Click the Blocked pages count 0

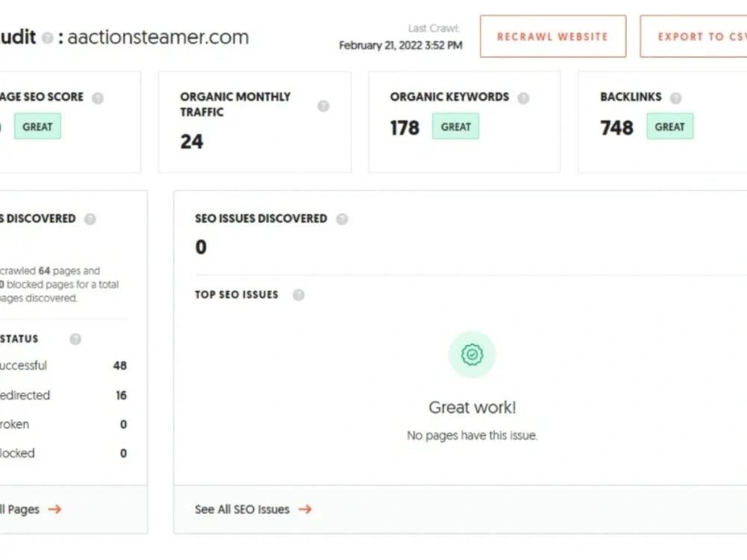123,453
